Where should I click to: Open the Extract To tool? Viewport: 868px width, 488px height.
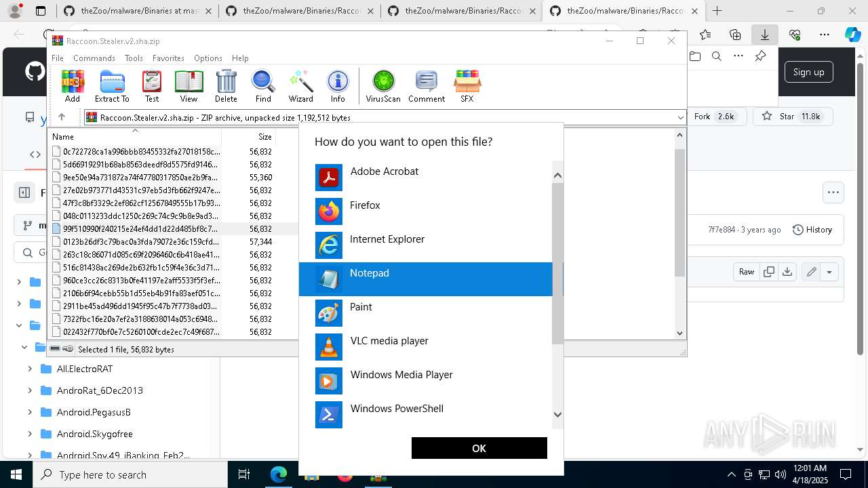click(112, 86)
